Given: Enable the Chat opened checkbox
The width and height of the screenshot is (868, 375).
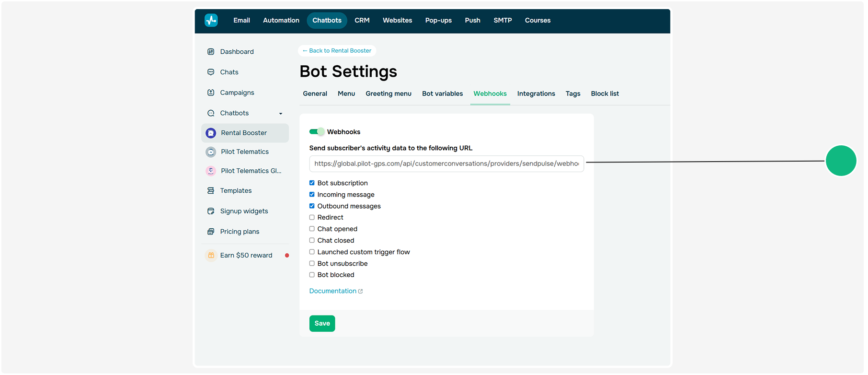Looking at the screenshot, I should [x=312, y=229].
